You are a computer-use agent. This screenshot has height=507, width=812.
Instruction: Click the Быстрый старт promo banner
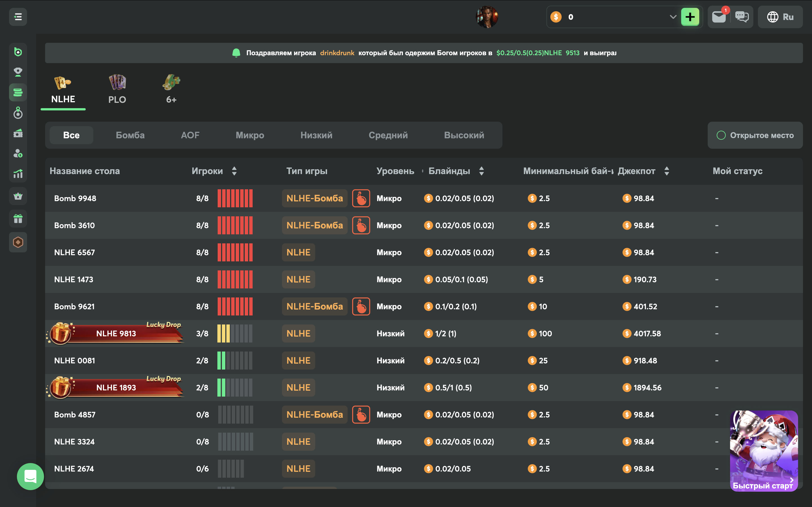764,451
